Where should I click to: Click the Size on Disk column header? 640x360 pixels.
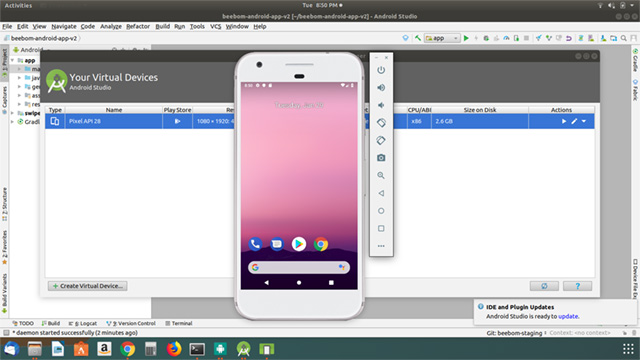[x=480, y=110]
